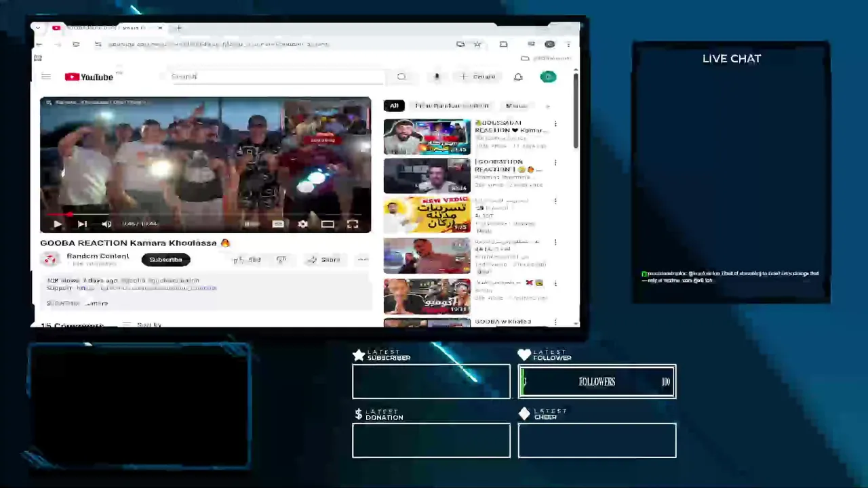The height and width of the screenshot is (488, 868).
Task: Open options for the yellow NEW VIDEO suggestion
Action: [x=555, y=201]
